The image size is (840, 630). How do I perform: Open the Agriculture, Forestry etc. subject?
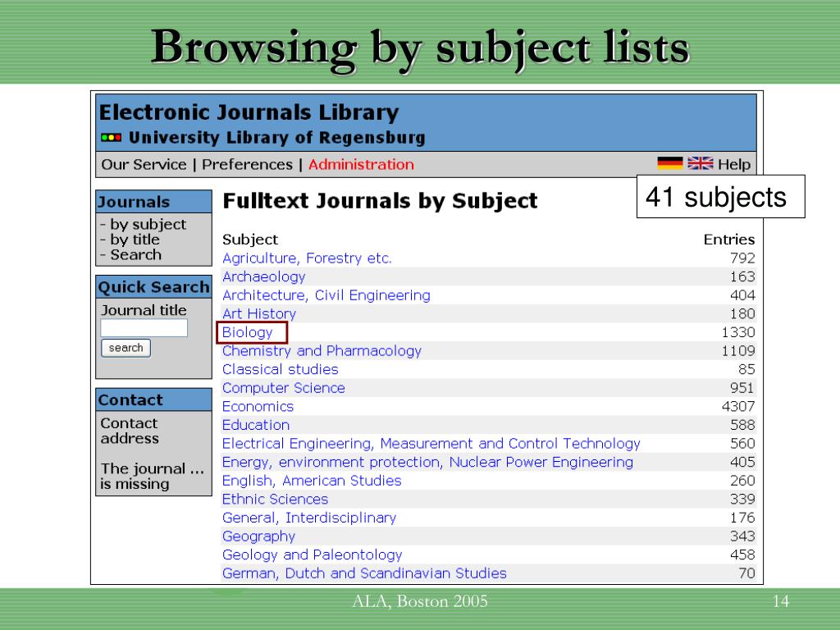(x=307, y=258)
